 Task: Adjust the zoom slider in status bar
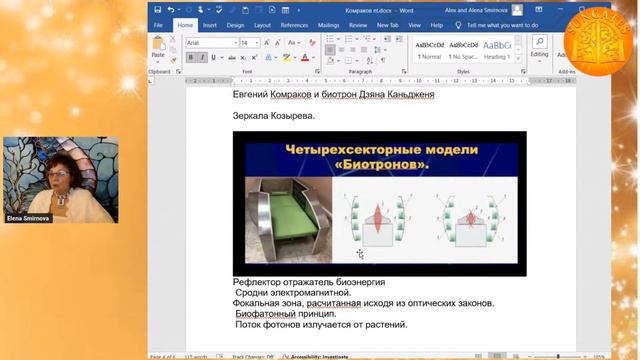[x=558, y=357]
